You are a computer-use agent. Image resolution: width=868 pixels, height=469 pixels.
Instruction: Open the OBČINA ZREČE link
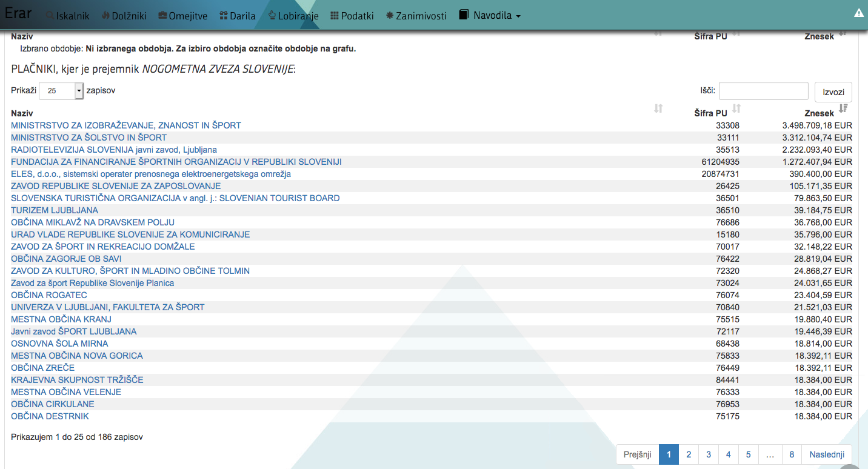point(43,368)
